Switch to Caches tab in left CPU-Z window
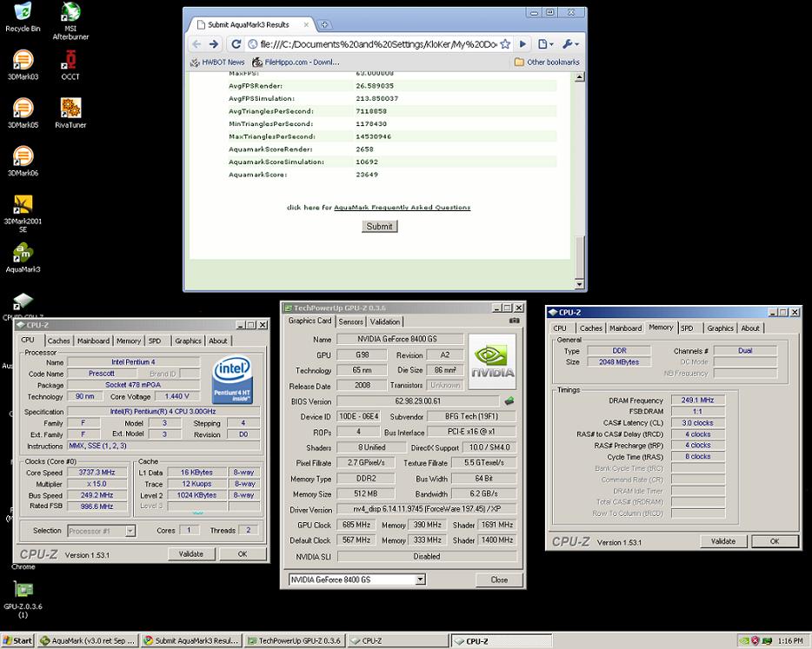This screenshot has width=812, height=649. point(58,341)
